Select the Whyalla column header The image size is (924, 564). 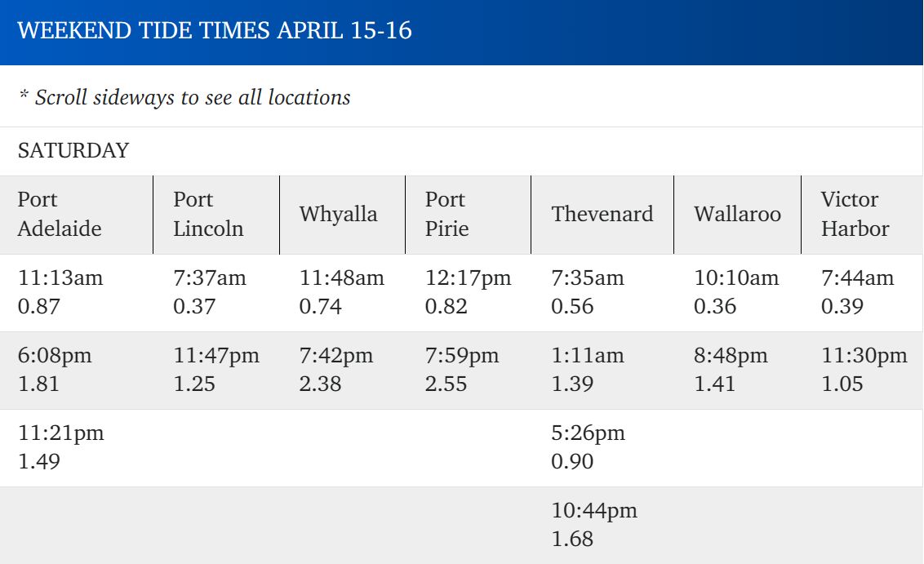click(x=338, y=215)
